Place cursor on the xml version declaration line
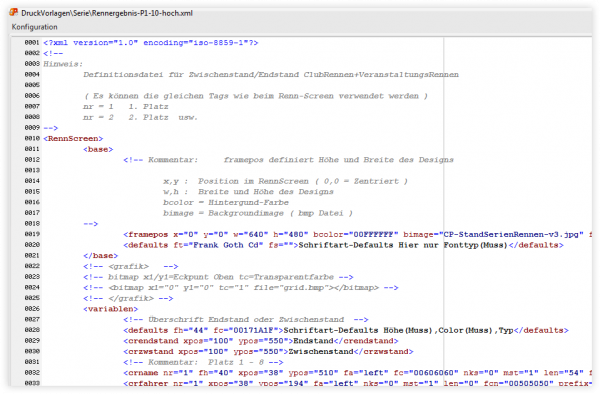This screenshot has height=394, width=600. [x=151, y=42]
